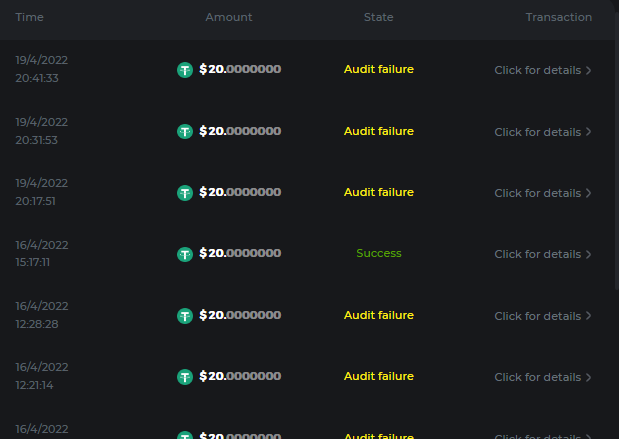Expand chevron arrow for 20:41:33 transaction

pos(589,70)
